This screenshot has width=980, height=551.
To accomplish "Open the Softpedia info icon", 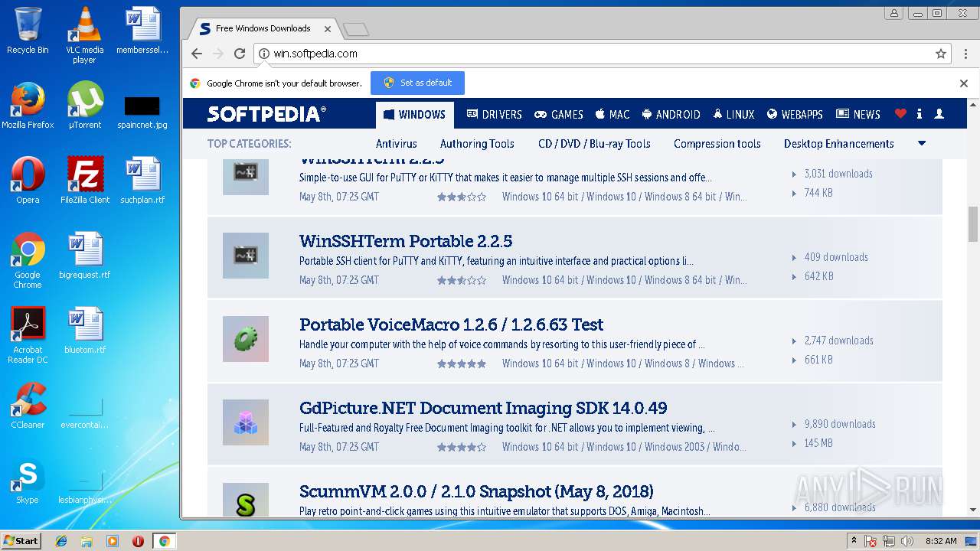I will (x=920, y=114).
